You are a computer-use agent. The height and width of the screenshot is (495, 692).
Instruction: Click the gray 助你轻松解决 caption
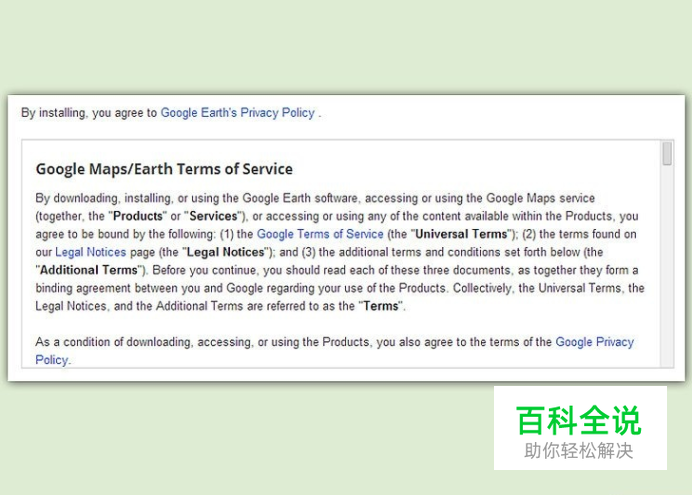[579, 451]
